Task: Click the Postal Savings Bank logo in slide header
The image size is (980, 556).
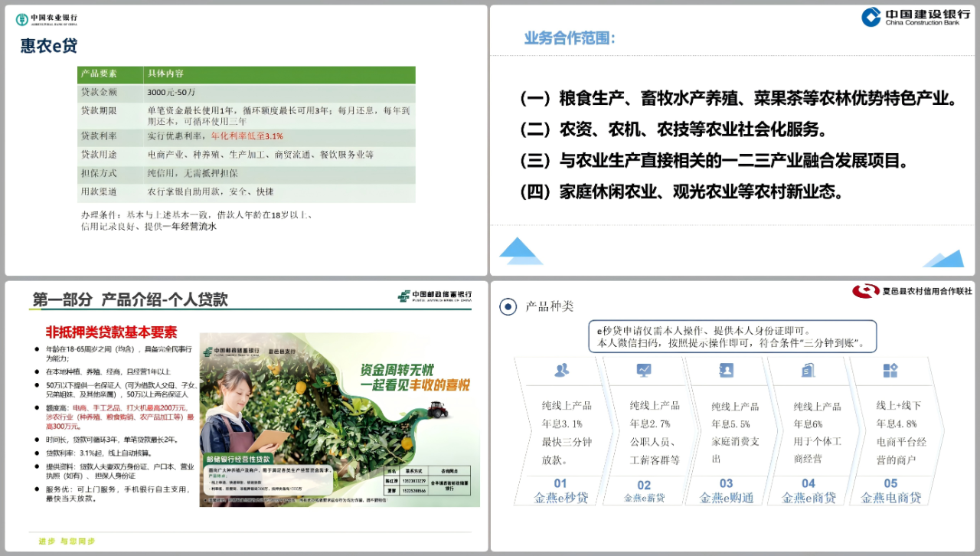Action: pyautogui.click(x=434, y=296)
